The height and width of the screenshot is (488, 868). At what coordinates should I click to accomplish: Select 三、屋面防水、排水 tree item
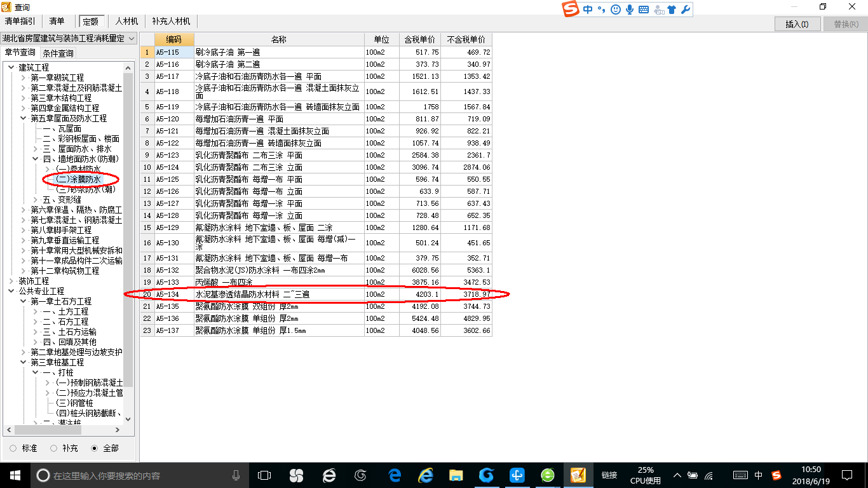77,149
